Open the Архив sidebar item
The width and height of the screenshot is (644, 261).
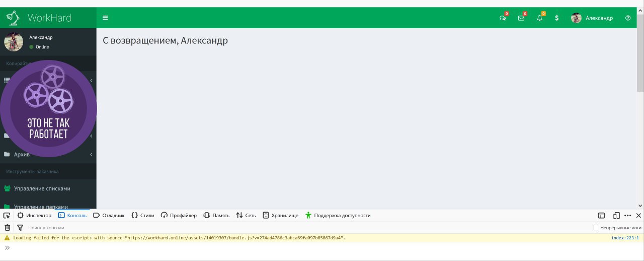click(48, 154)
